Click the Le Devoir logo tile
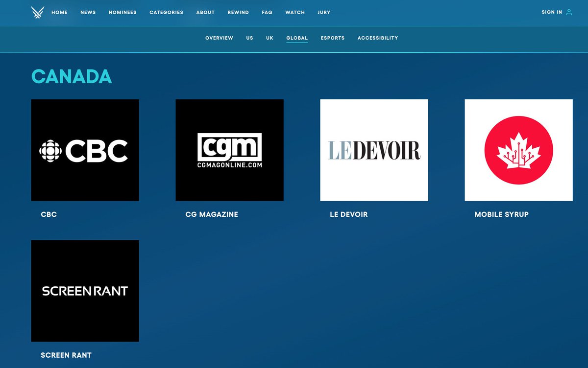588x368 pixels. pos(374,150)
